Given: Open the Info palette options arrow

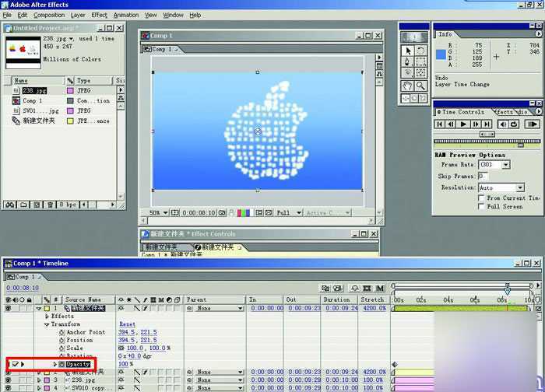Looking at the screenshot, I should coord(539,33).
